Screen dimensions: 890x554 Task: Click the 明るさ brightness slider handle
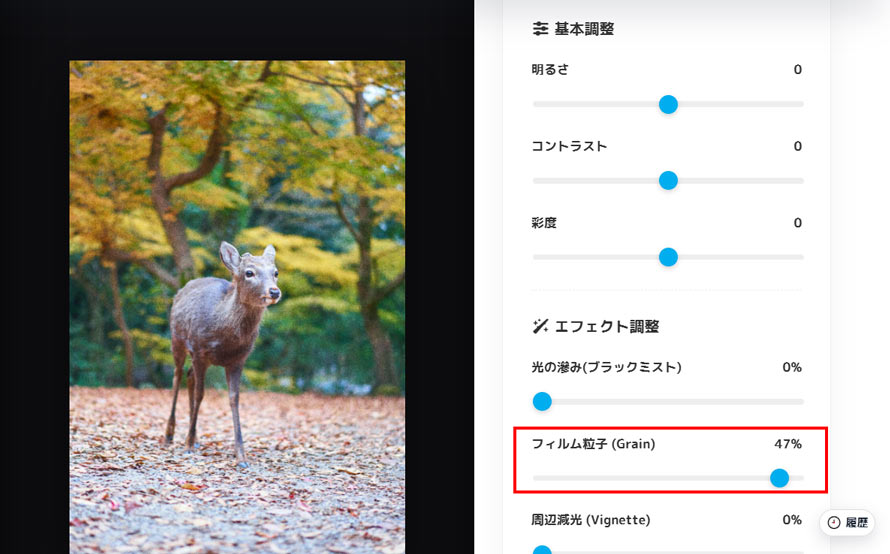[x=668, y=104]
